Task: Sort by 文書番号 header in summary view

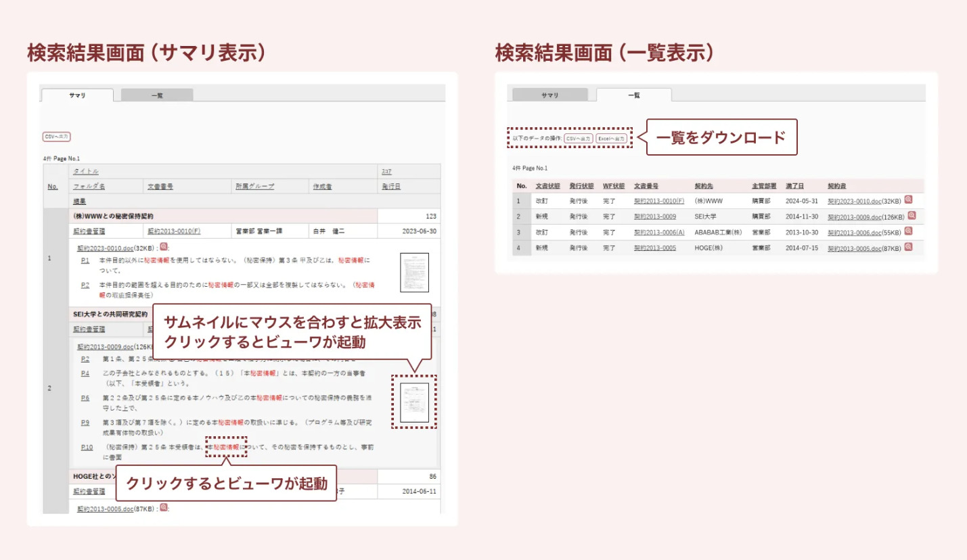Action: coord(160,187)
